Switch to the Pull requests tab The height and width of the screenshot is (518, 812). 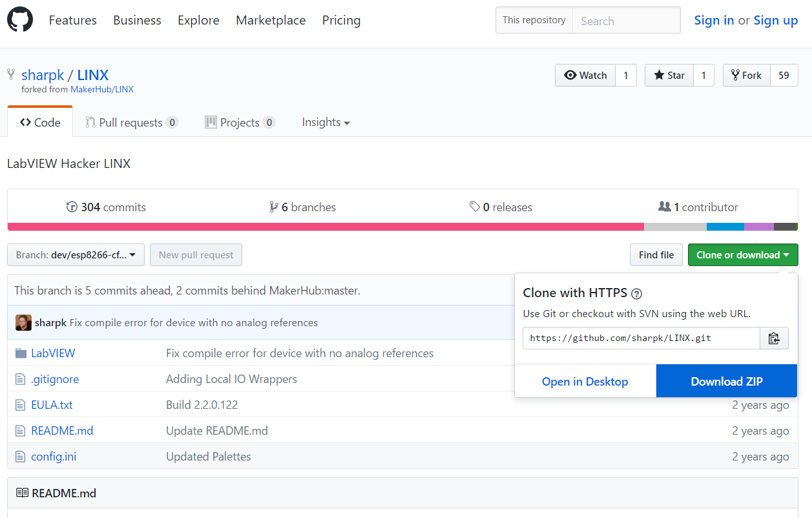pyautogui.click(x=132, y=122)
